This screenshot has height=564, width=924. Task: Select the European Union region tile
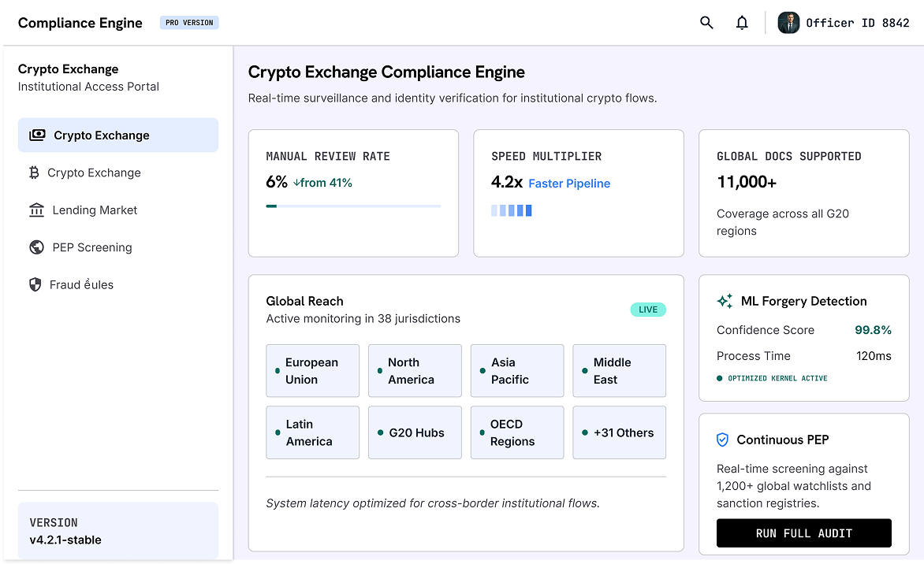[312, 371]
